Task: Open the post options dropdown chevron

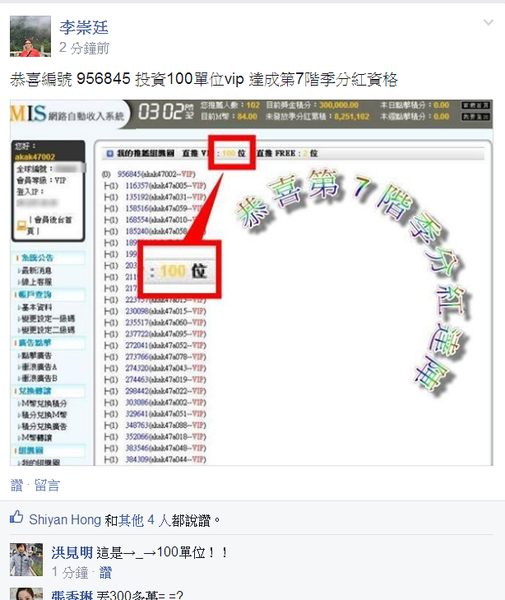Action: coord(488,23)
